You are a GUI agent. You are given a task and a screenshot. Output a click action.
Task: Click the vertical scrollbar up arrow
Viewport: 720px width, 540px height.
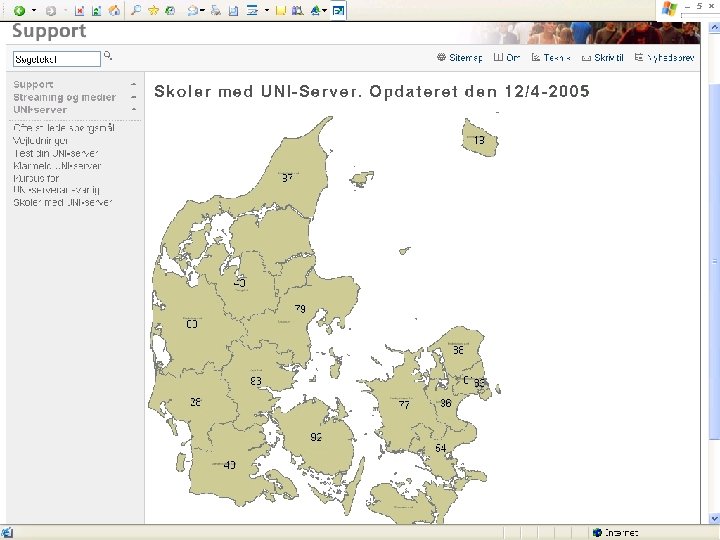pos(714,28)
